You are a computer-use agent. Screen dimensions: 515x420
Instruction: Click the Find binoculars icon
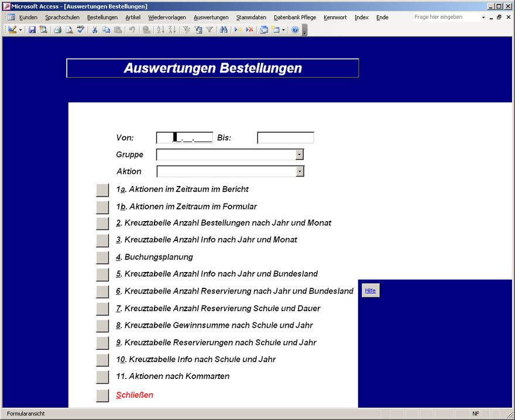224,30
